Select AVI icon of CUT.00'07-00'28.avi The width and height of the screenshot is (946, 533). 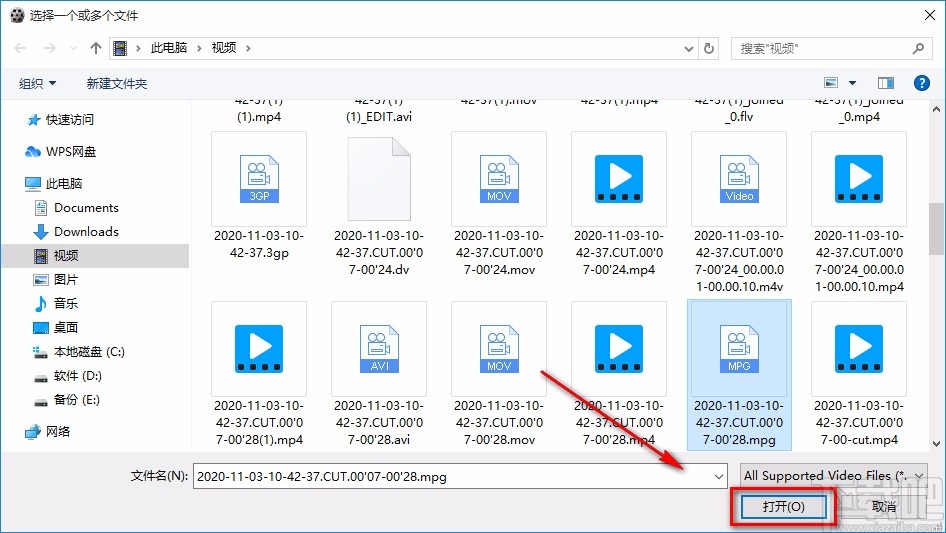click(x=379, y=349)
